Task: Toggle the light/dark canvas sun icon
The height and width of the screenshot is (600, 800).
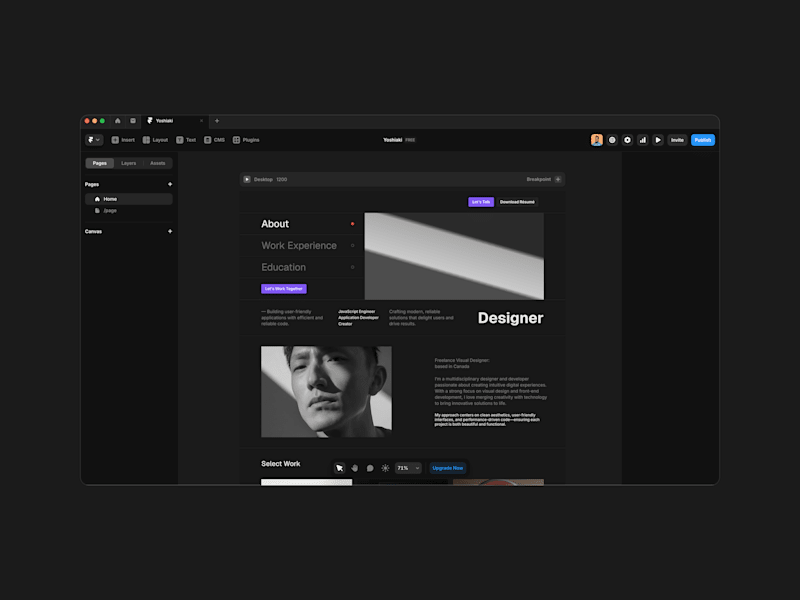Action: click(385, 468)
